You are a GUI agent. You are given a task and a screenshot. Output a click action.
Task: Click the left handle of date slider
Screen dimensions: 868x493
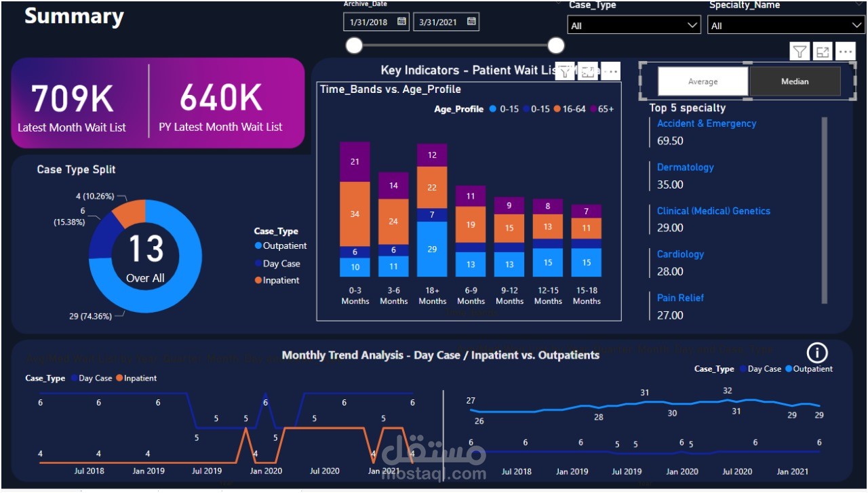354,45
